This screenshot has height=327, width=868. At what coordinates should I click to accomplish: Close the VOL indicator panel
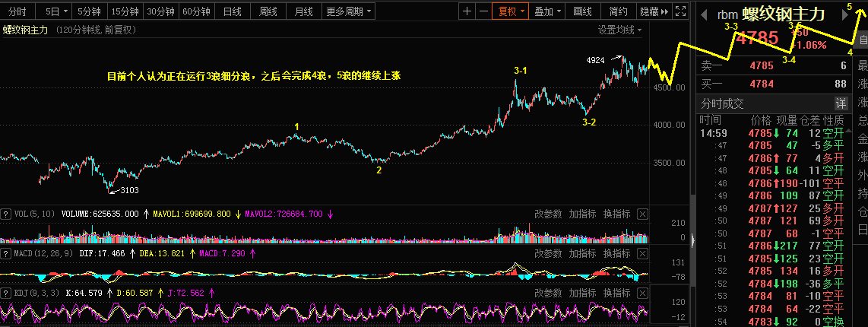tap(642, 214)
